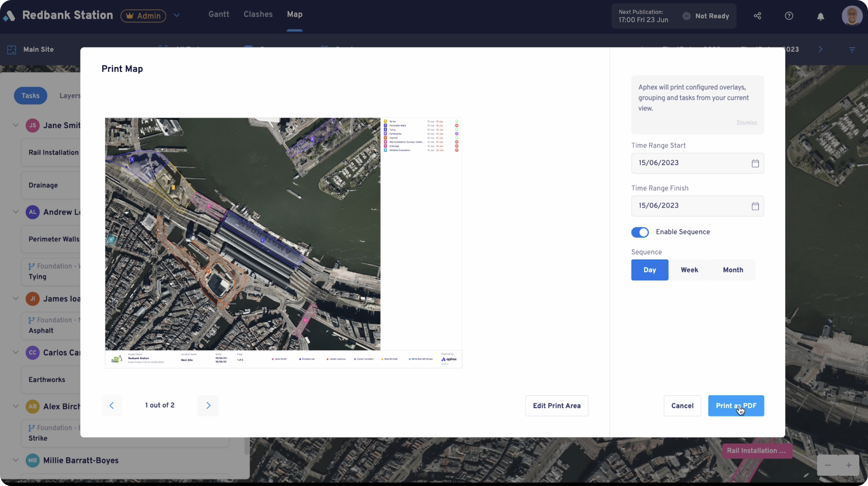Image resolution: width=868 pixels, height=486 pixels.
Task: Click the Aphex logo icon
Action: pyautogui.click(x=9, y=16)
